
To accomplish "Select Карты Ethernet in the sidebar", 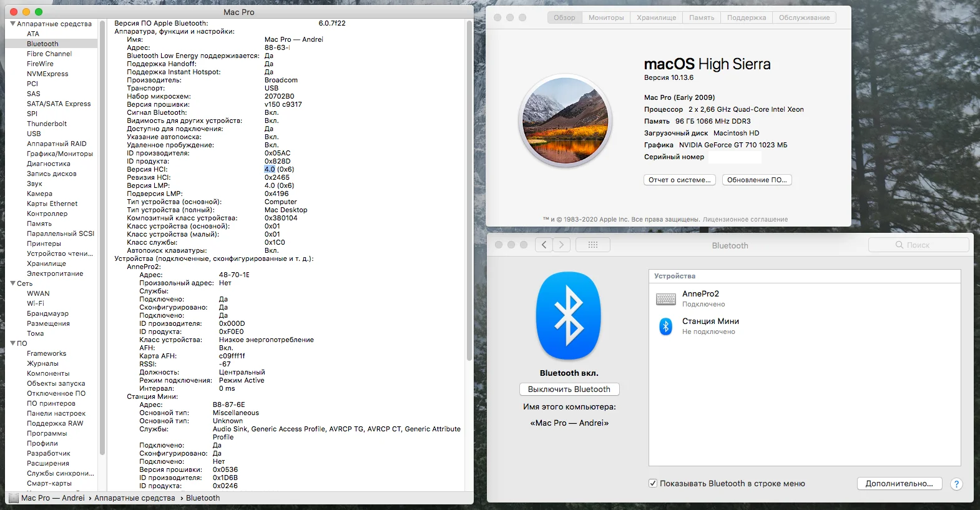I will coord(52,204).
